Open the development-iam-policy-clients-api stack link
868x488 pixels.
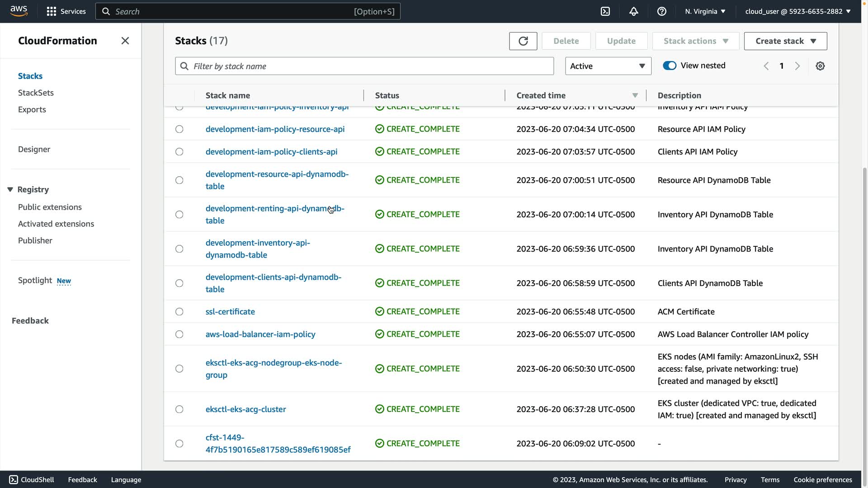271,152
